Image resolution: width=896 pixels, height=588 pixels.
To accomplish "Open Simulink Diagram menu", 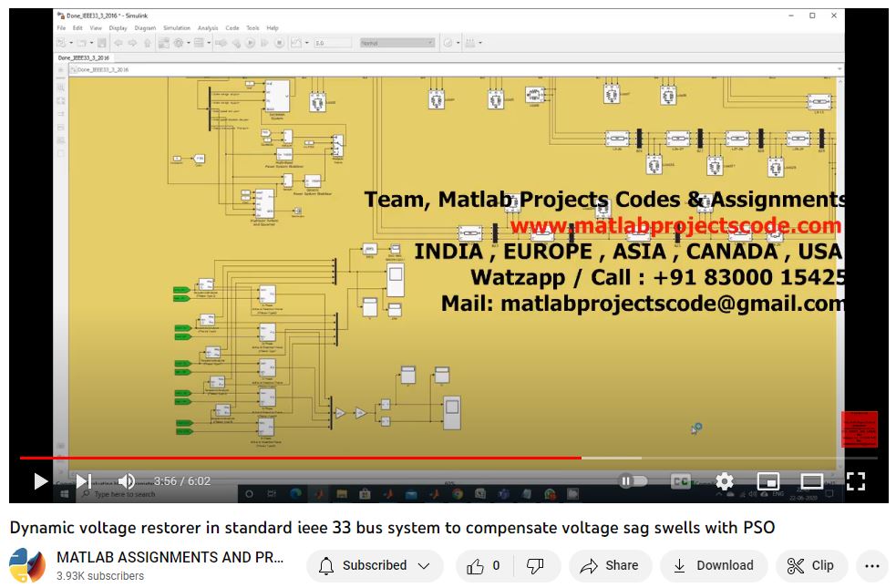I will pos(145,27).
